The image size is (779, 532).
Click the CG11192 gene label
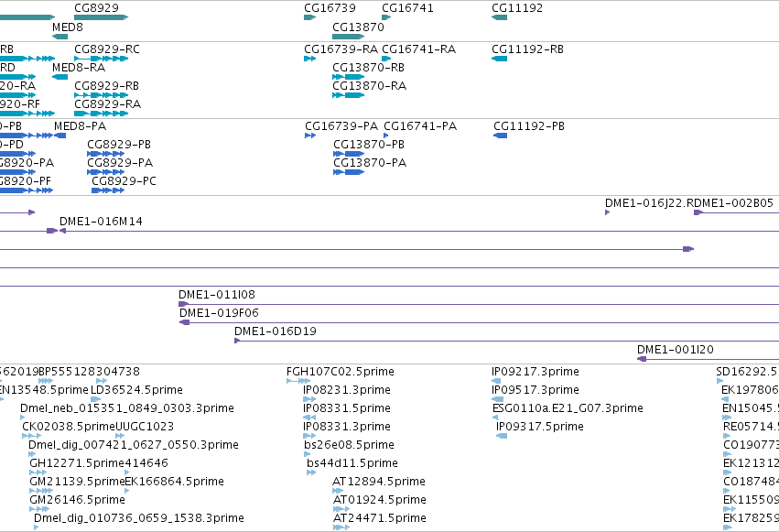(x=517, y=8)
